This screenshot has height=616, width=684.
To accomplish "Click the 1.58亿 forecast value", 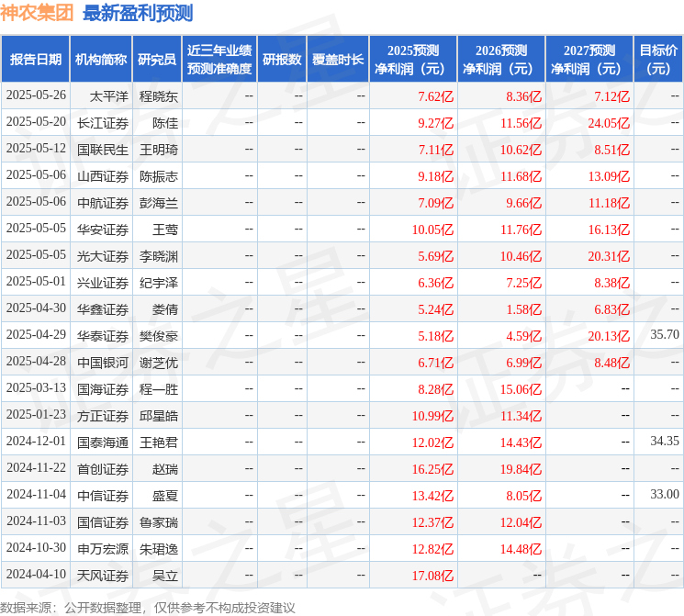I will [524, 309].
